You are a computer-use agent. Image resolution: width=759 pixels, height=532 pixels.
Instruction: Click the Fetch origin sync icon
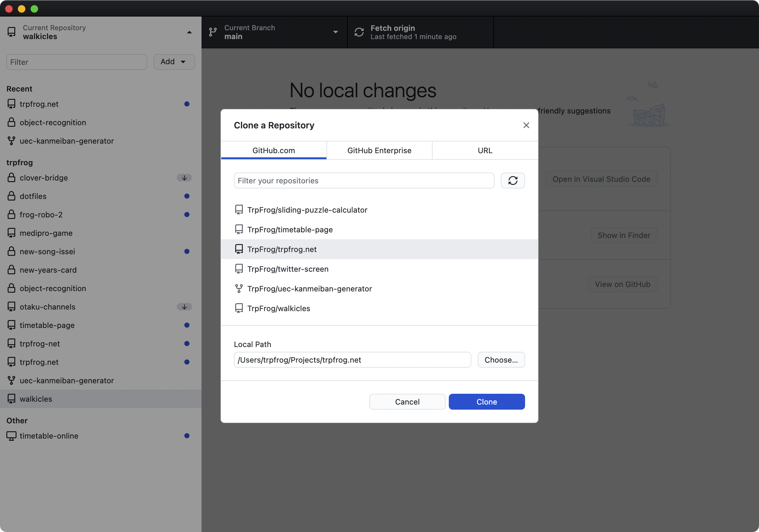point(359,32)
